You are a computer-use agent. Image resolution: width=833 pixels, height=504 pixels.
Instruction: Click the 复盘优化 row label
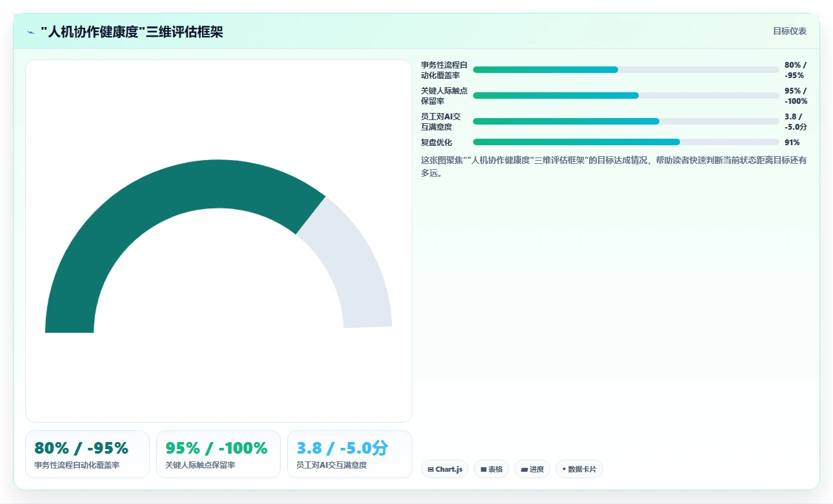(x=437, y=143)
